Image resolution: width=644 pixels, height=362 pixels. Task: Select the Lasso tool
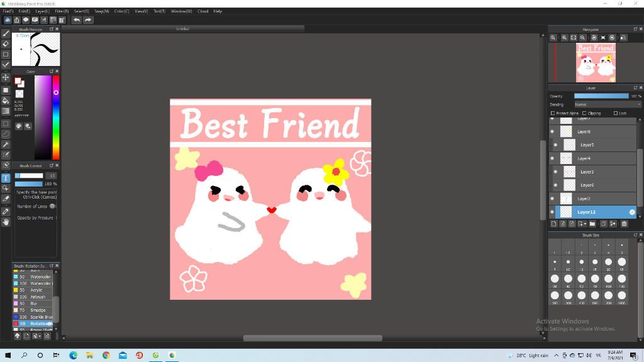point(6,134)
